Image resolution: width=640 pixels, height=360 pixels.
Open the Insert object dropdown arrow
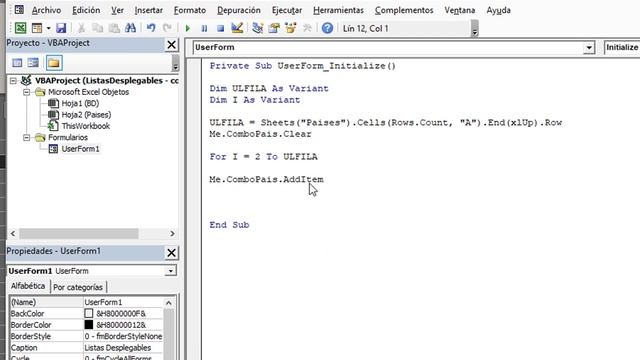48,28
